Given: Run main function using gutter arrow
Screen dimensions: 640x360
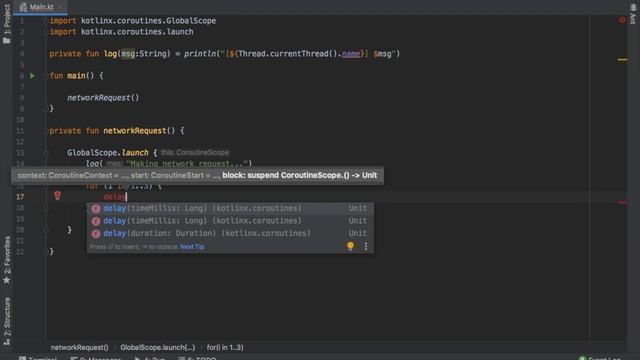Looking at the screenshot, I should [x=32, y=76].
